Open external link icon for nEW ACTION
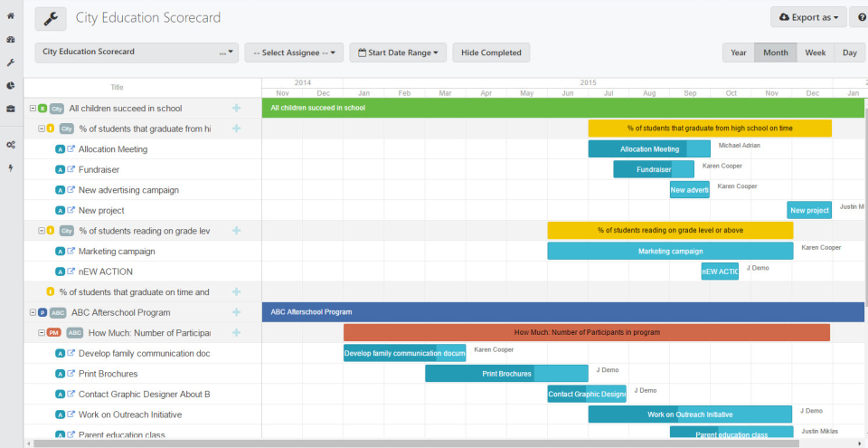Screen dimensions: 868x448 pyautogui.click(x=71, y=272)
